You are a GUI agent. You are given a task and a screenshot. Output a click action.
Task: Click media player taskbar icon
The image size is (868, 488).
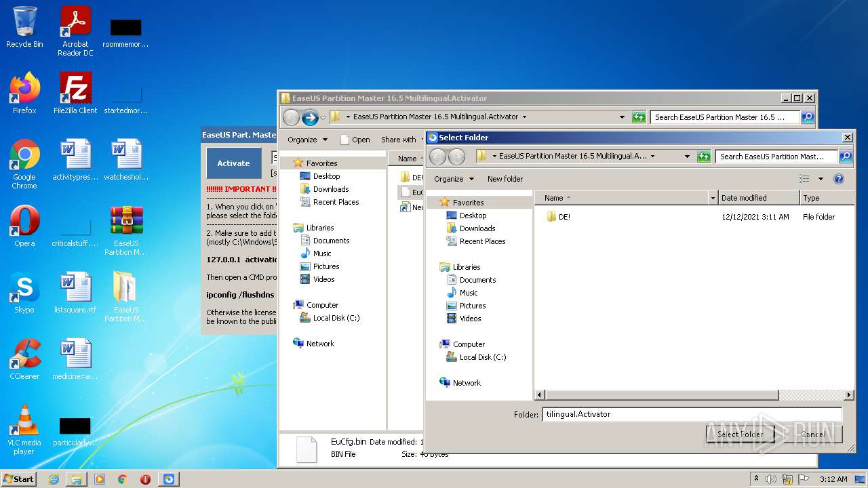(100, 479)
